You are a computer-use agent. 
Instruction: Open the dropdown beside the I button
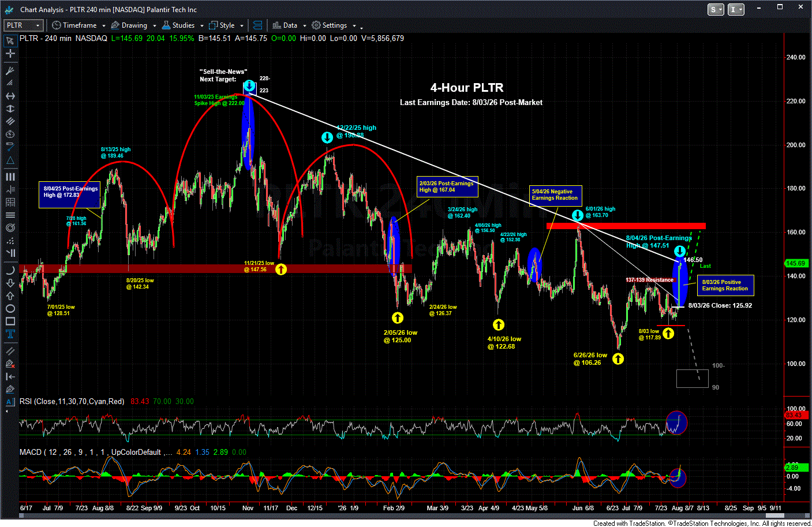point(740,9)
